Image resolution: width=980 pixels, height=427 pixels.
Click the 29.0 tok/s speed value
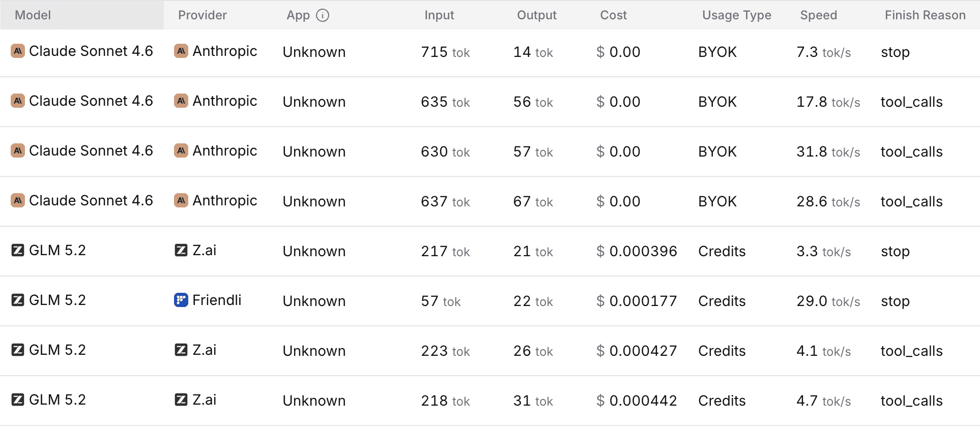click(x=828, y=301)
